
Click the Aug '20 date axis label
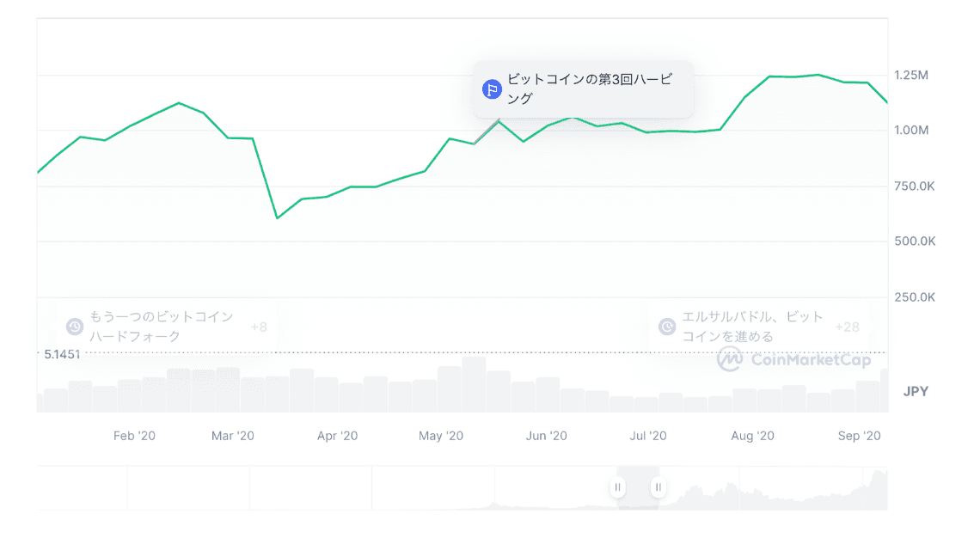[x=753, y=436]
